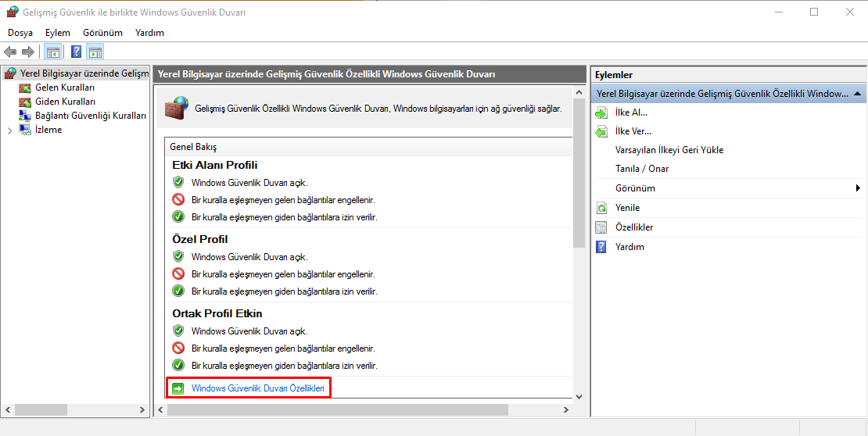Click the back arrow toolbar icon
The image size is (868, 436).
tap(10, 52)
